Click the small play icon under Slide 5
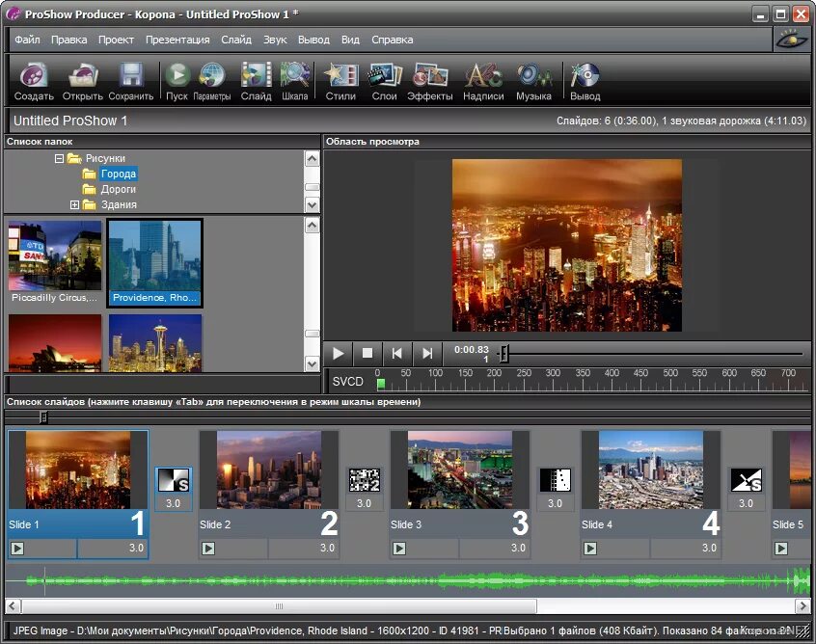 [781, 549]
